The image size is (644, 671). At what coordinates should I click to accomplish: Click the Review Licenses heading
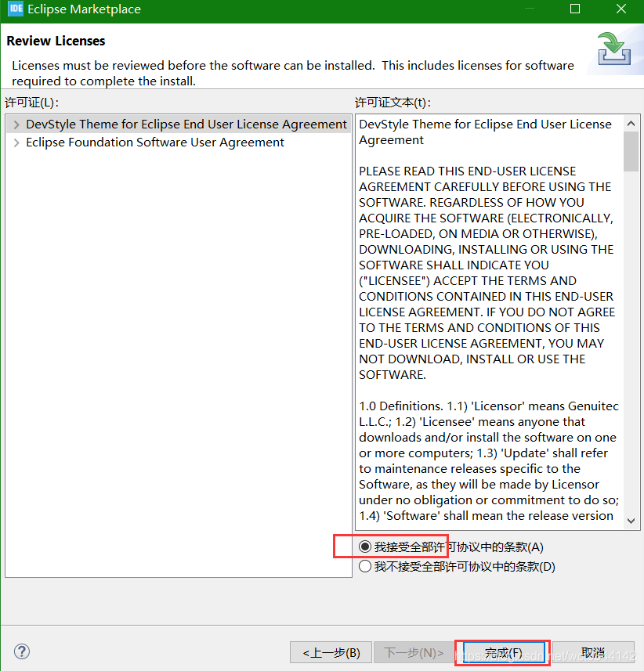(x=56, y=41)
